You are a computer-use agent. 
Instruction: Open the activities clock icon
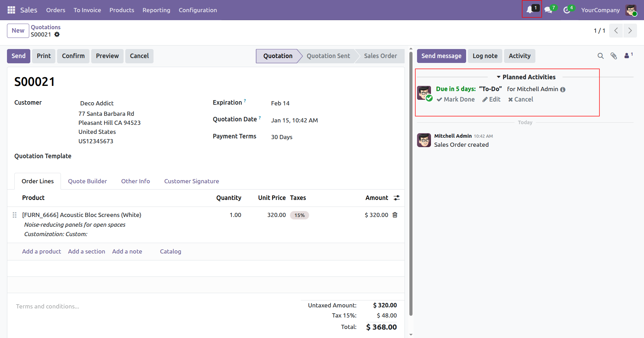tap(567, 10)
